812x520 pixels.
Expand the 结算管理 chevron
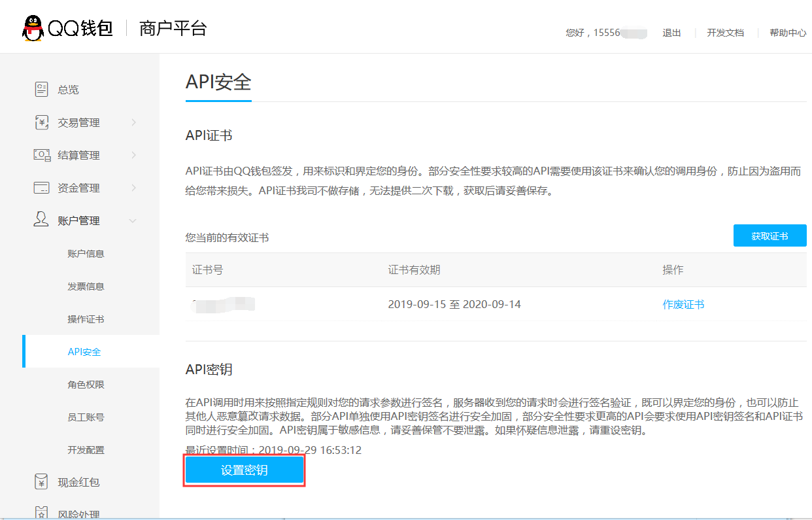[x=133, y=155]
